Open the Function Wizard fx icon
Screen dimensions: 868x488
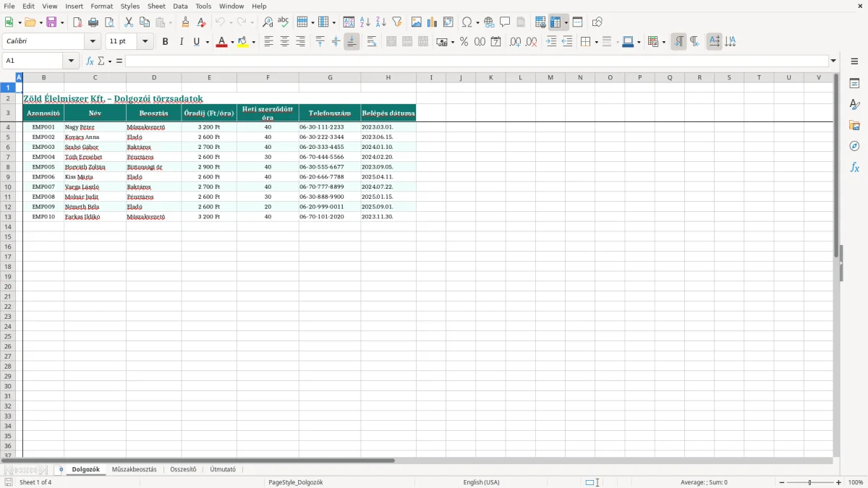pyautogui.click(x=90, y=61)
